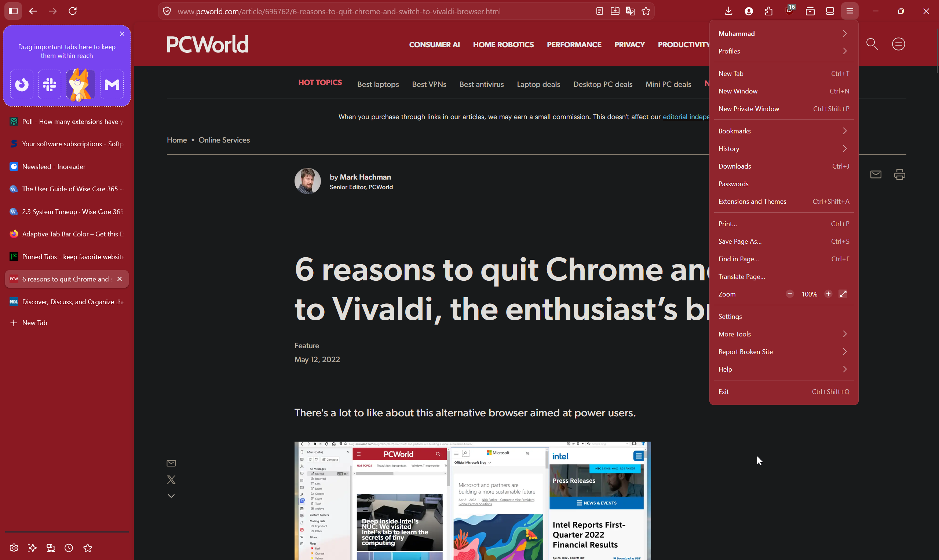This screenshot has height=560, width=939.
Task: Open bookmarks star in the sidebar footer
Action: point(88,548)
